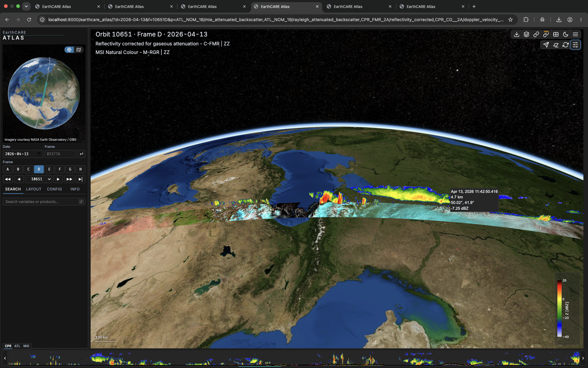Select frame G
Screen dimensions: 588x368
tap(70, 169)
